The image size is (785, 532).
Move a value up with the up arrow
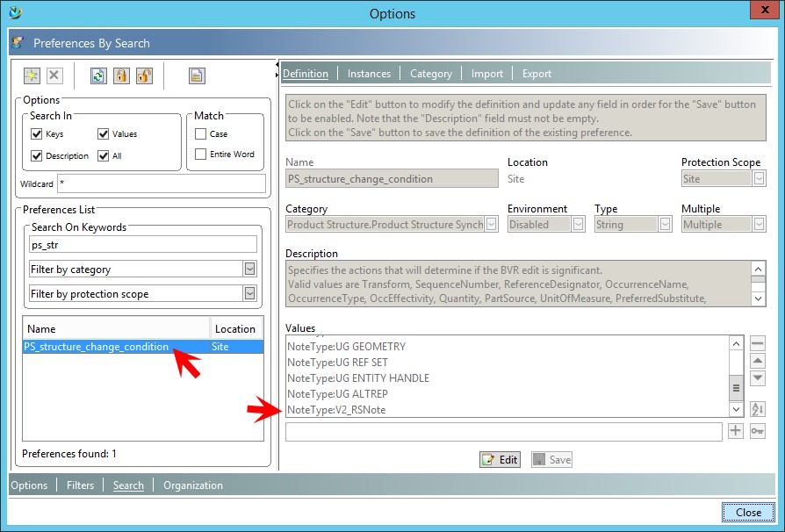pyautogui.click(x=757, y=361)
